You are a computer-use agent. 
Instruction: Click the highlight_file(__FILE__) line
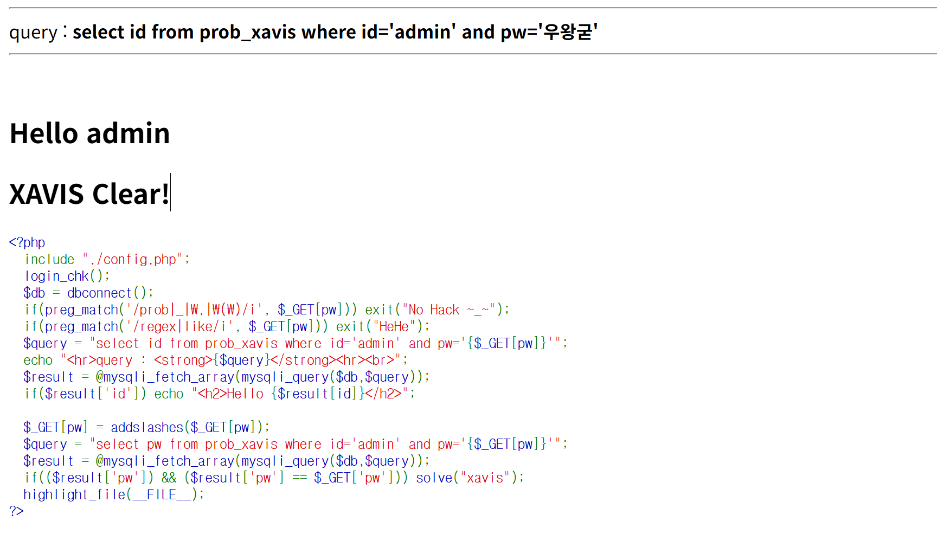[113, 495]
